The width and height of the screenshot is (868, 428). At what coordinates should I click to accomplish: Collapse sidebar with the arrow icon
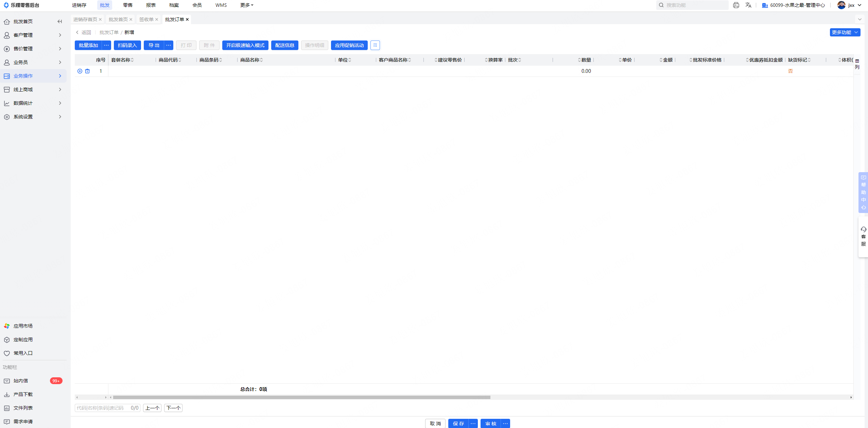[60, 21]
